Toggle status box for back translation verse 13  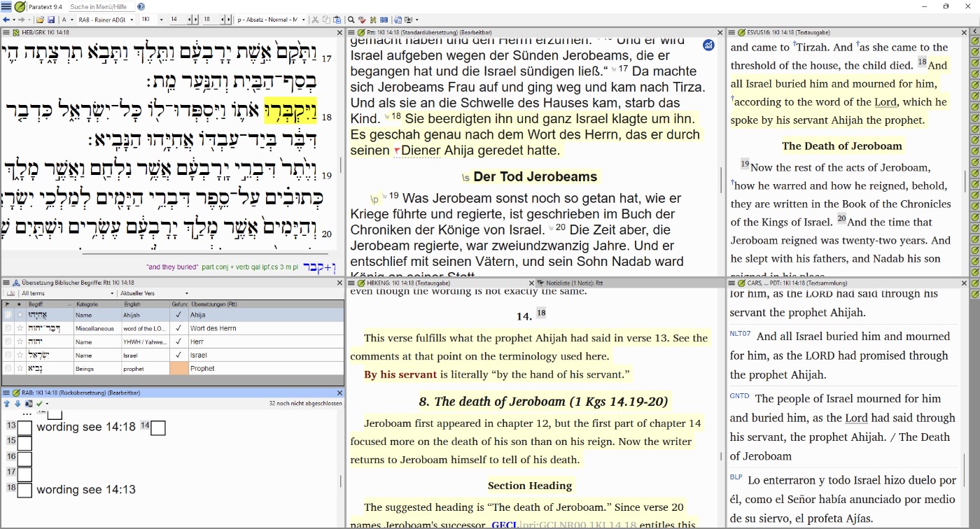pos(24,428)
